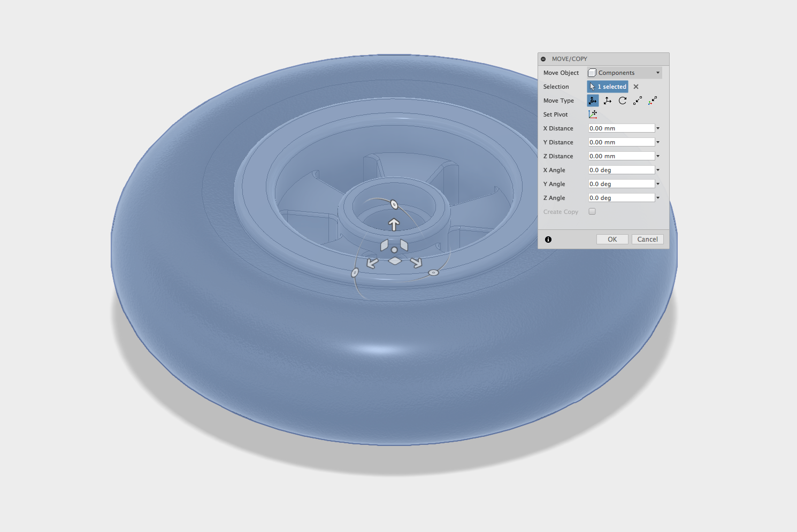Click the Y Distance input field
797x532 pixels.
point(622,142)
